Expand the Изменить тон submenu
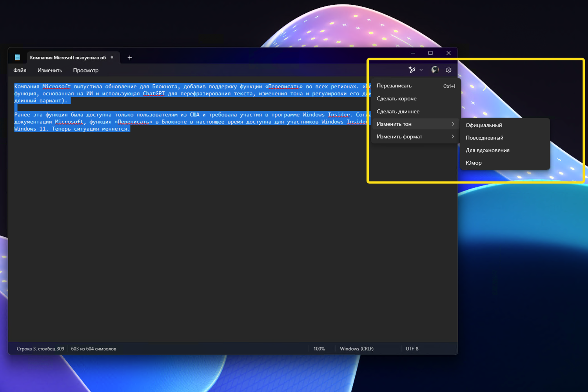588x392 pixels. pyautogui.click(x=416, y=124)
